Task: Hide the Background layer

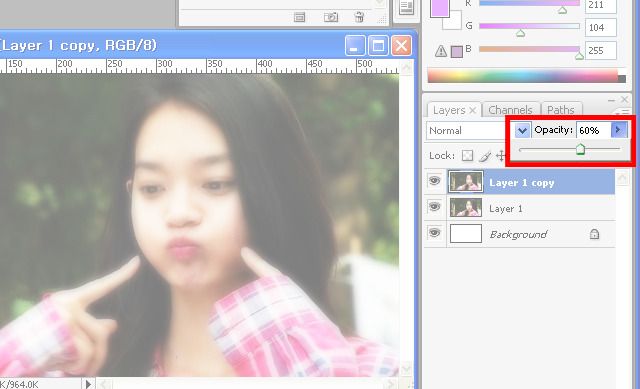Action: [434, 233]
